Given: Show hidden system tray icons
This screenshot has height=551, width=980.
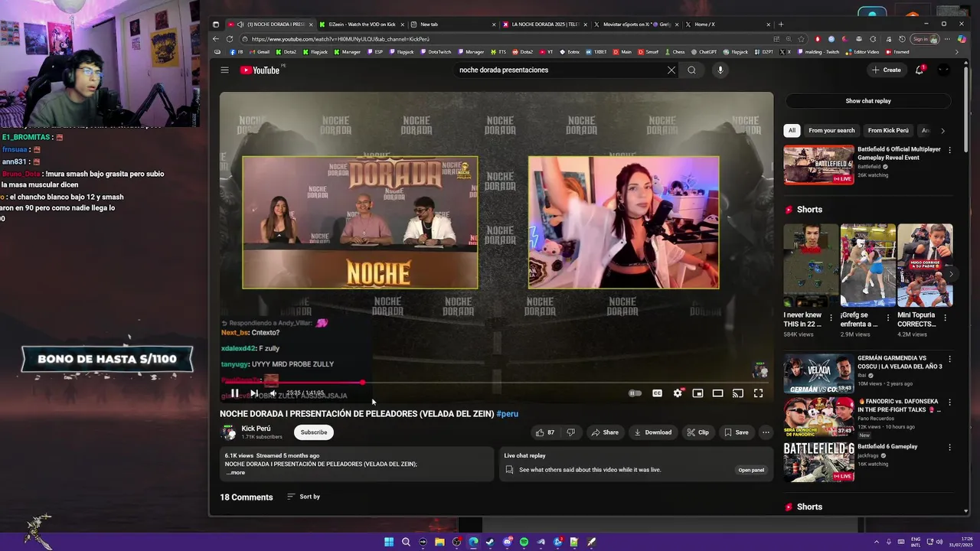Looking at the screenshot, I should (877, 542).
